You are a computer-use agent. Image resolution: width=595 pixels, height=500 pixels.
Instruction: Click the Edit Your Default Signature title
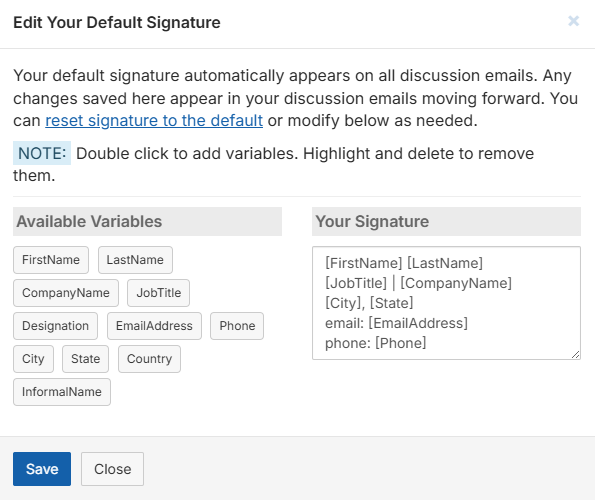(x=117, y=22)
